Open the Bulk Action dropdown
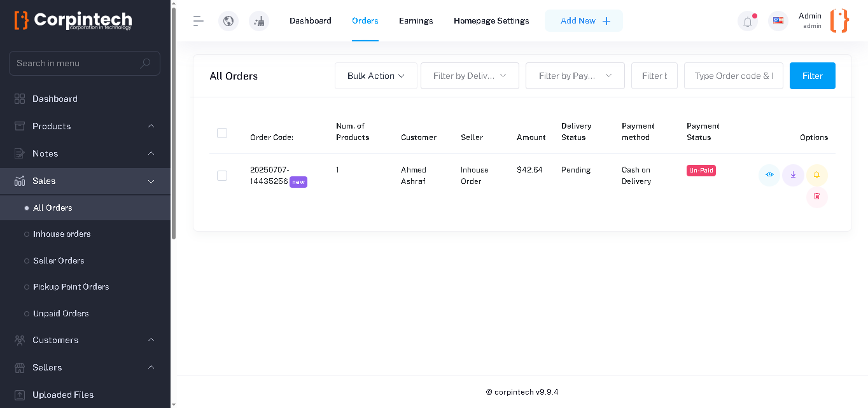868x408 pixels. [x=375, y=75]
